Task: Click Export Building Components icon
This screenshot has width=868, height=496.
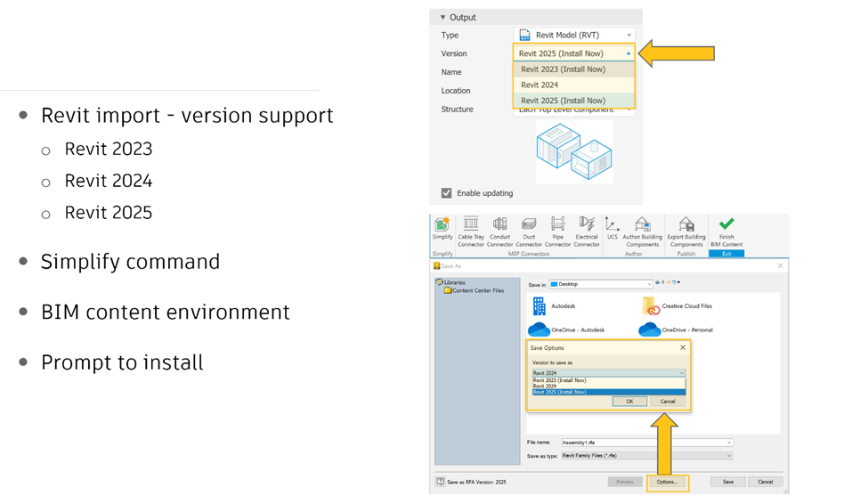Action: point(686,224)
